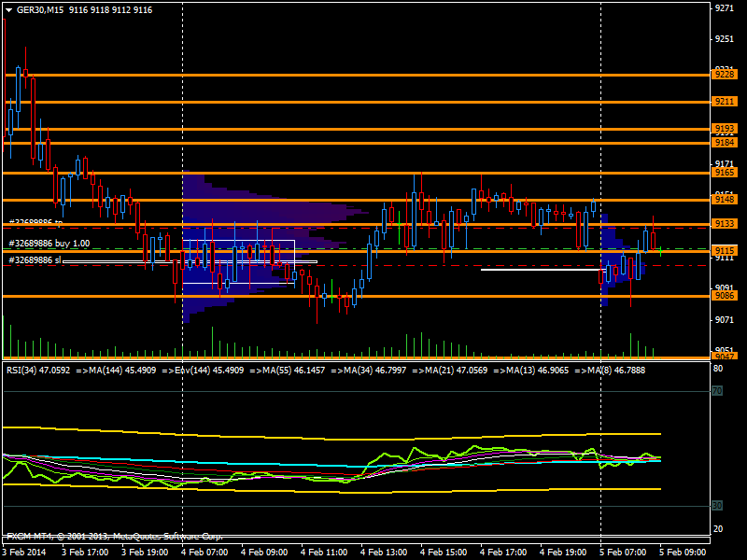
Task: Click the #32689886 sl stop loss label
Action: click(x=35, y=259)
